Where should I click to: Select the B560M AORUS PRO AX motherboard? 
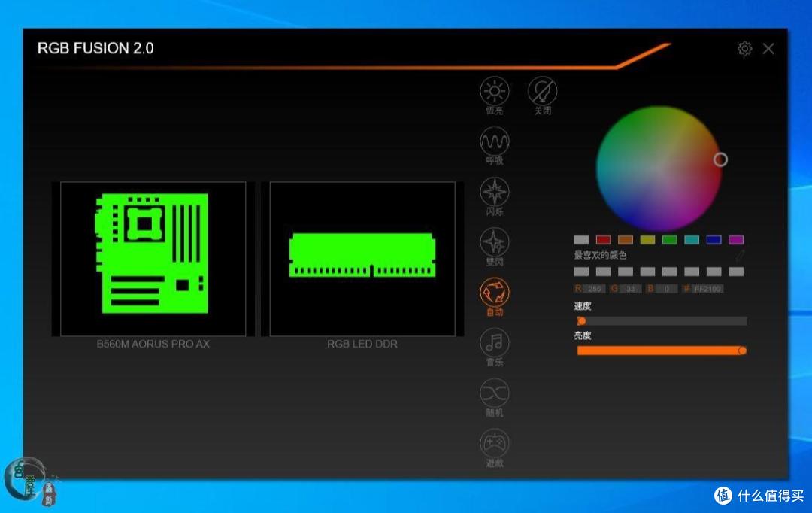click(153, 259)
